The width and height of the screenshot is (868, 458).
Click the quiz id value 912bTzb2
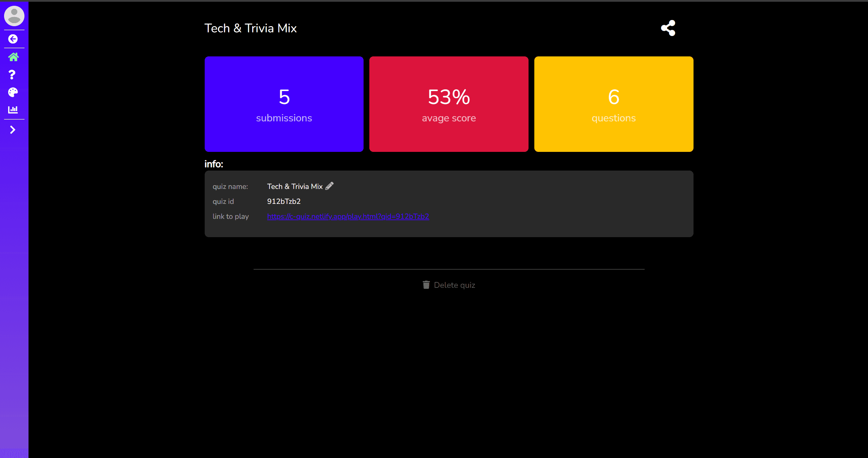(284, 201)
